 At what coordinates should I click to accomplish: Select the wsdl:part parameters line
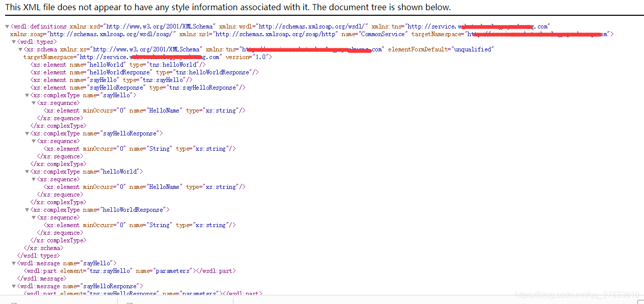(x=127, y=270)
